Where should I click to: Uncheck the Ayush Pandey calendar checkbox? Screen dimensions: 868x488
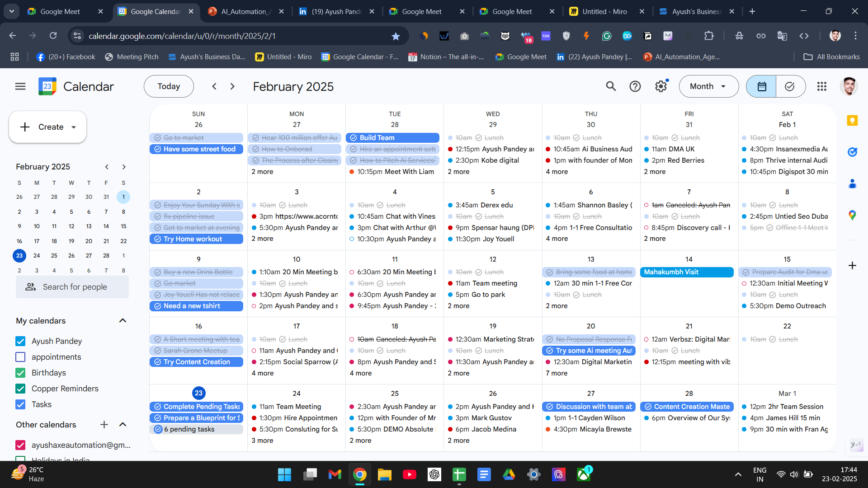coord(20,341)
